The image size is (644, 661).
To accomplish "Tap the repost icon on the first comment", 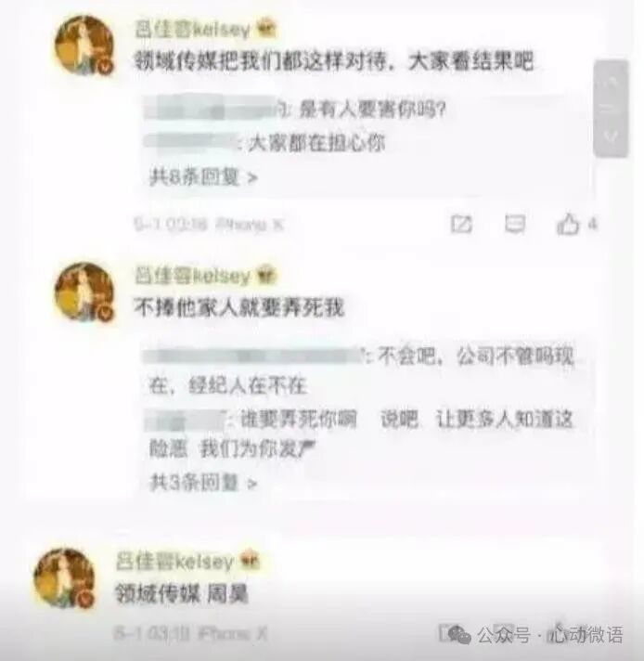I will [x=461, y=224].
